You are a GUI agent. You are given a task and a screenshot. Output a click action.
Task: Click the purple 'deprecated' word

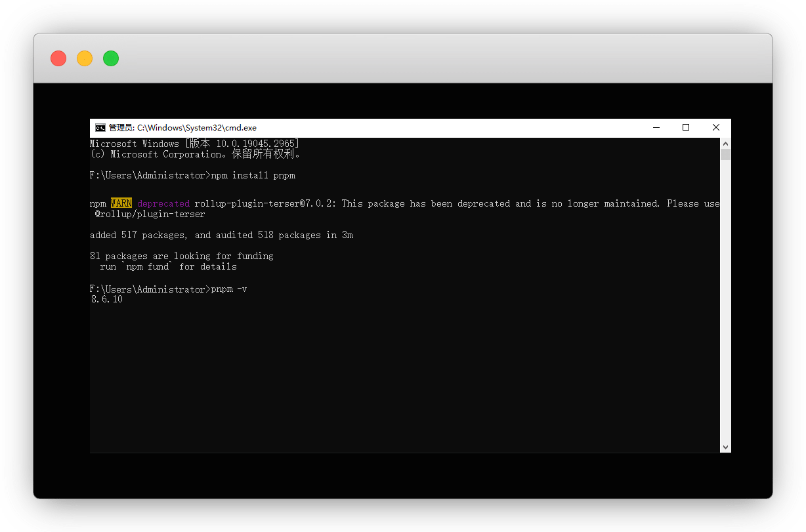[163, 203]
